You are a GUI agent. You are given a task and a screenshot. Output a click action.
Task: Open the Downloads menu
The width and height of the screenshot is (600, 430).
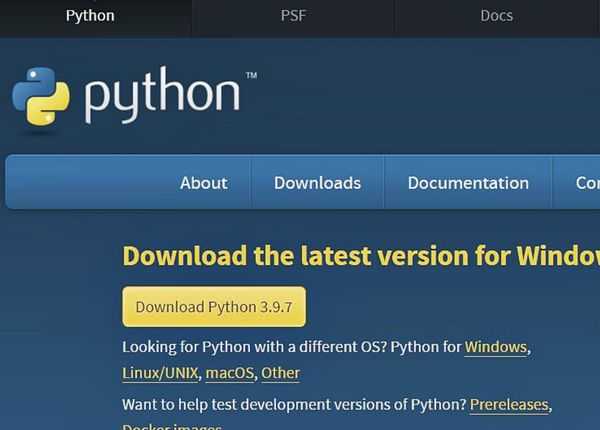tap(317, 183)
